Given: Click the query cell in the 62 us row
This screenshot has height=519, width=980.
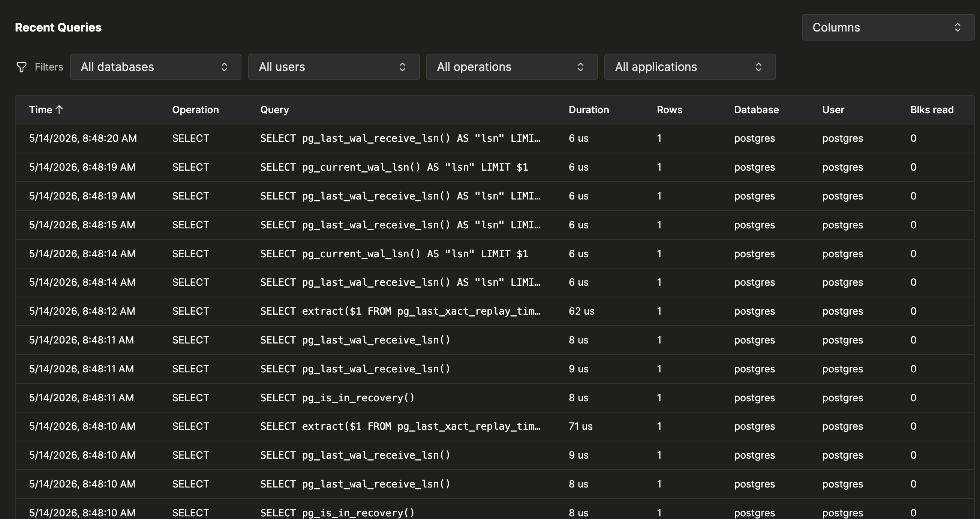Looking at the screenshot, I should (400, 311).
